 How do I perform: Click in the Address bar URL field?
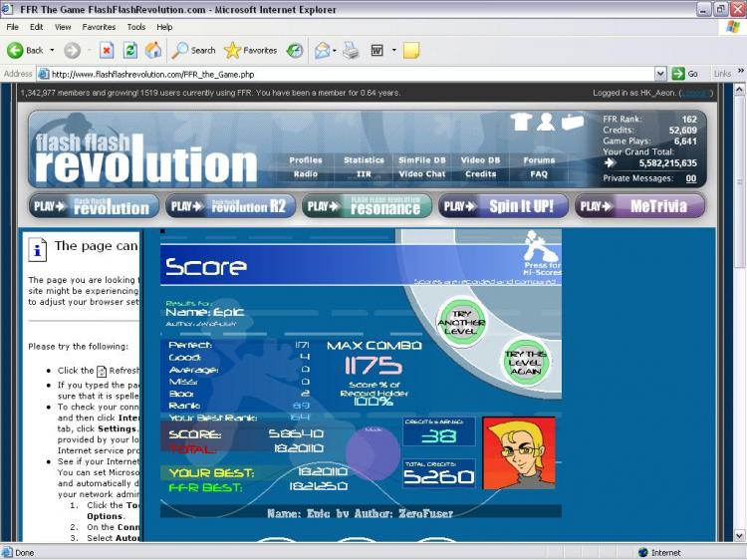tap(349, 74)
